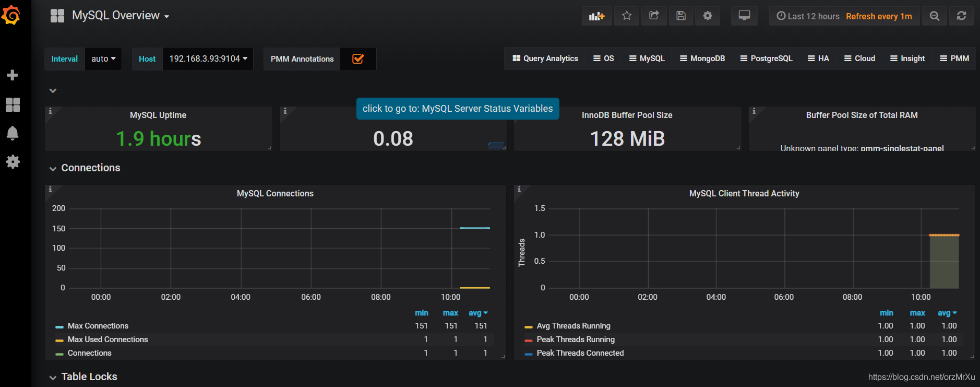This screenshot has height=387, width=980.
Task: Click Peak Threads Running legend color swatch
Action: [x=529, y=340]
